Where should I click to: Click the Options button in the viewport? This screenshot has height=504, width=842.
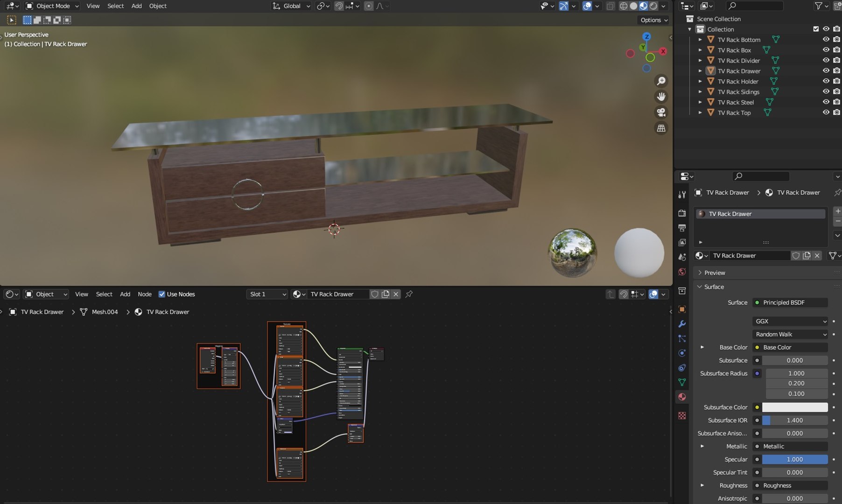[653, 20]
